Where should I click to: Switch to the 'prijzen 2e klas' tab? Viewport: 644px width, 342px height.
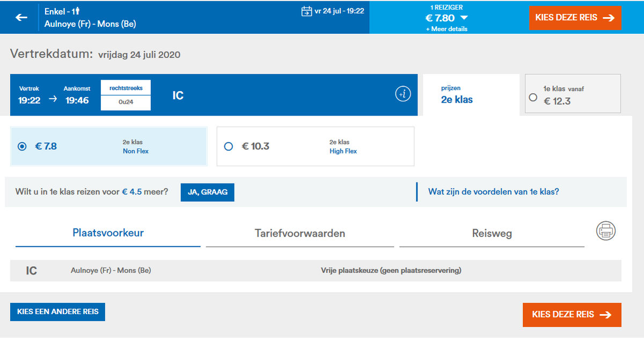point(471,94)
